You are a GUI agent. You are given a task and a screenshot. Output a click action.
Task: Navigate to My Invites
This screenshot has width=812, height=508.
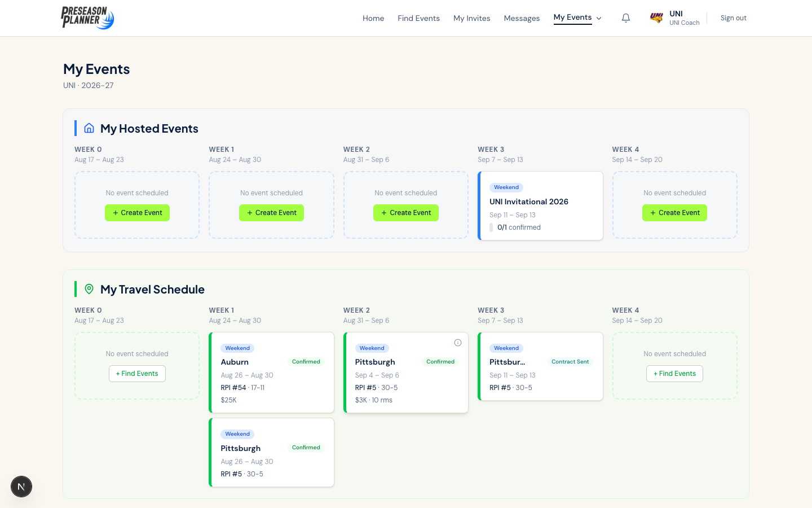pos(471,18)
